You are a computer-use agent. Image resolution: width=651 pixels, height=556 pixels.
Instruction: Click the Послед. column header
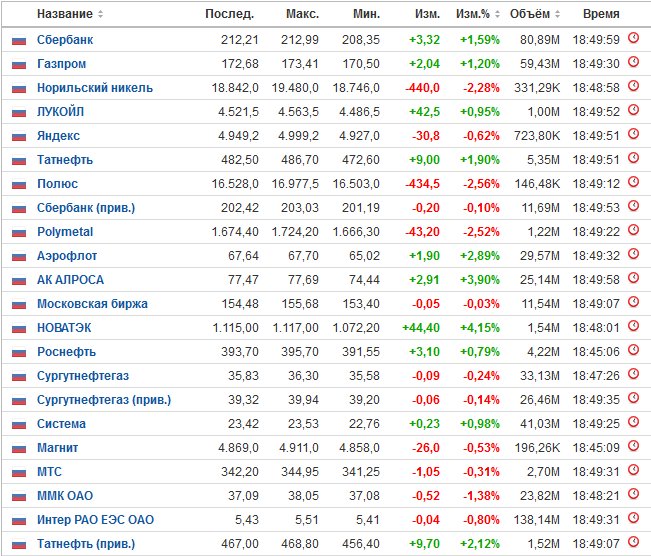tap(230, 14)
